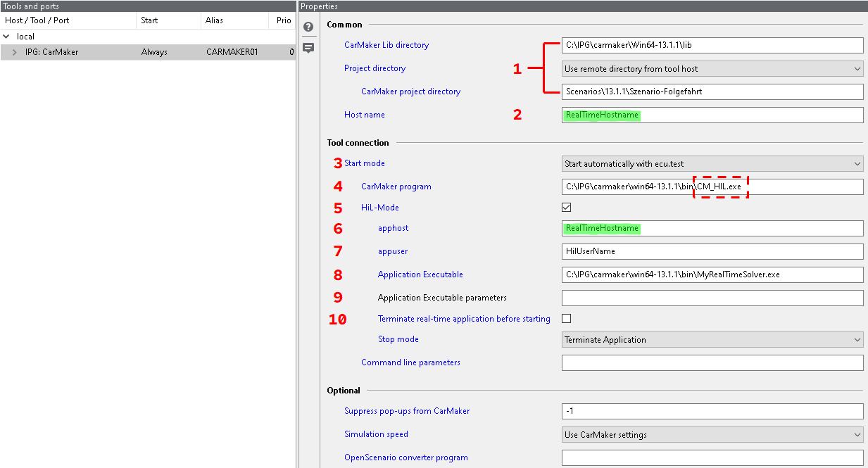Image resolution: width=868 pixels, height=468 pixels.
Task: Click the Application Executable label link
Action: (x=420, y=274)
